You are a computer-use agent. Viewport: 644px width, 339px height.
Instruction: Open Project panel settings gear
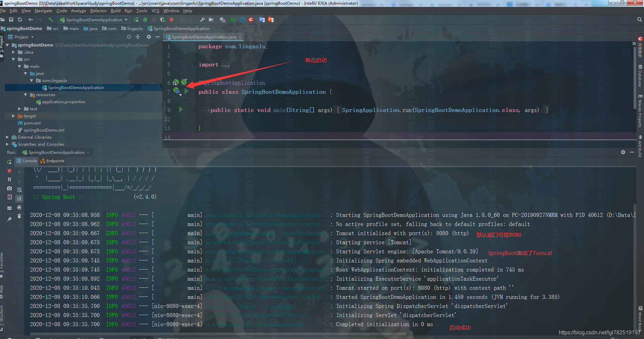[x=149, y=37]
